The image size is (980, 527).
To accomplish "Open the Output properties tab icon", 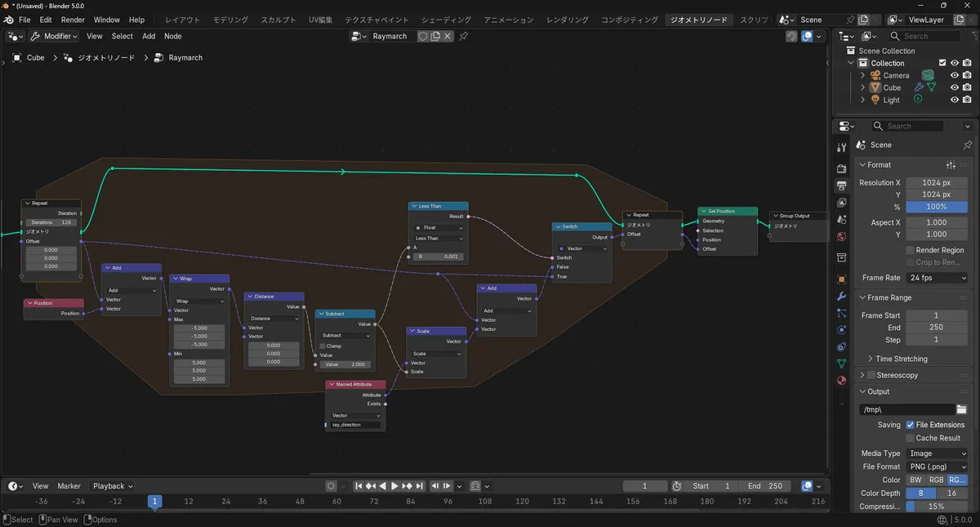I will pyautogui.click(x=842, y=185).
